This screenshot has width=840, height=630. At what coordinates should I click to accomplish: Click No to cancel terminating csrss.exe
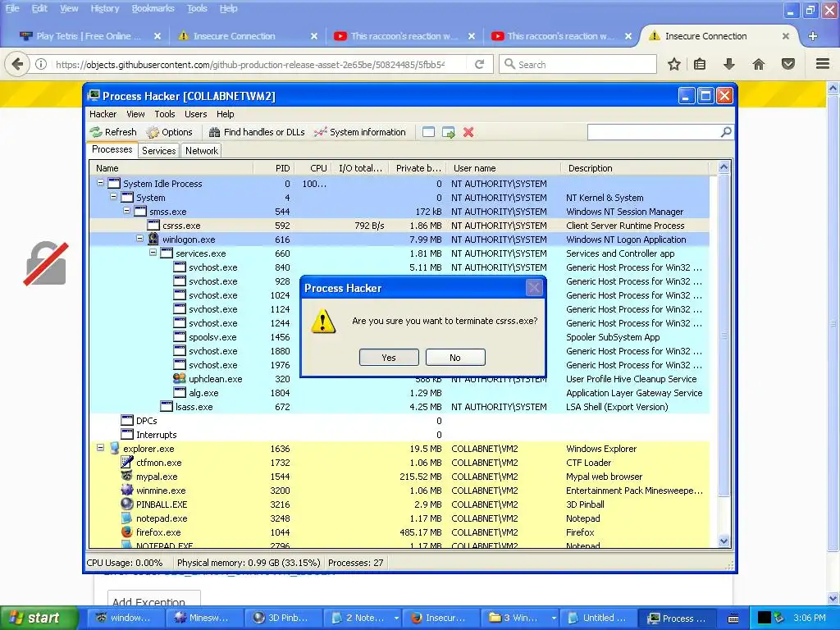click(455, 358)
